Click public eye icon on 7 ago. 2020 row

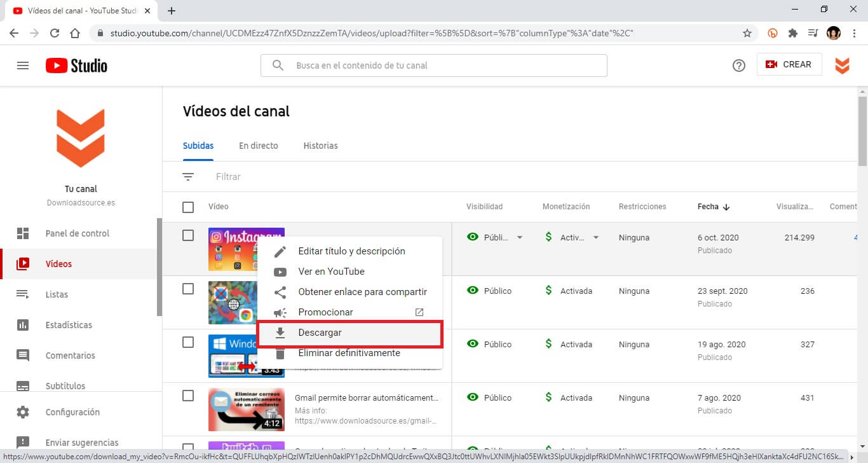[x=473, y=397]
